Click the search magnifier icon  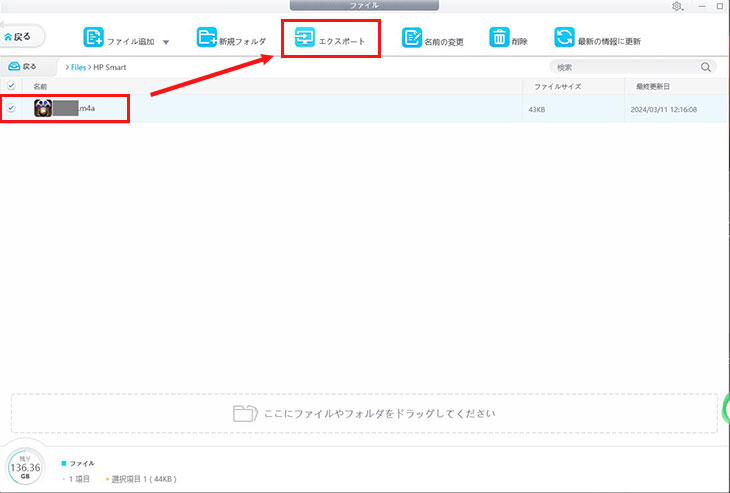(x=706, y=68)
